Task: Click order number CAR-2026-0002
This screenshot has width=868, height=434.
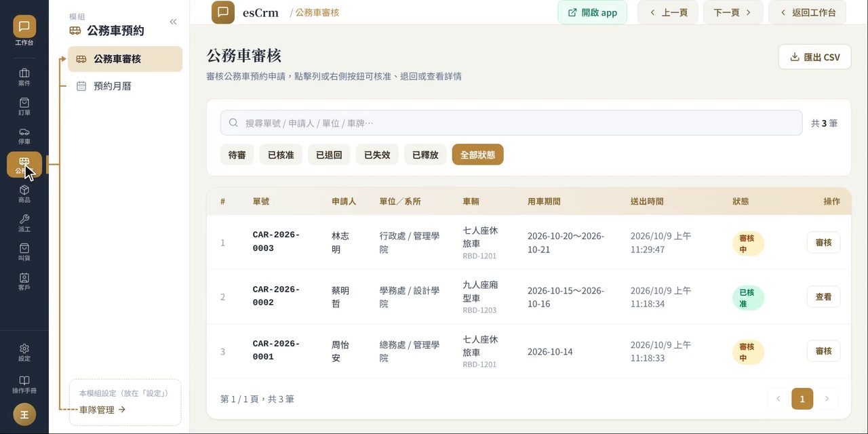Action: 276,296
